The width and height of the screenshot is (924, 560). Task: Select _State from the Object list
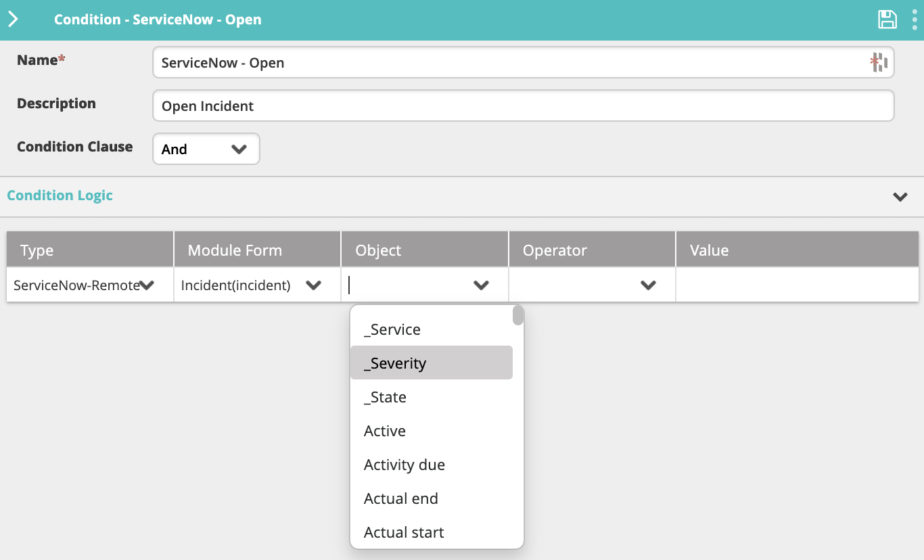pos(432,397)
